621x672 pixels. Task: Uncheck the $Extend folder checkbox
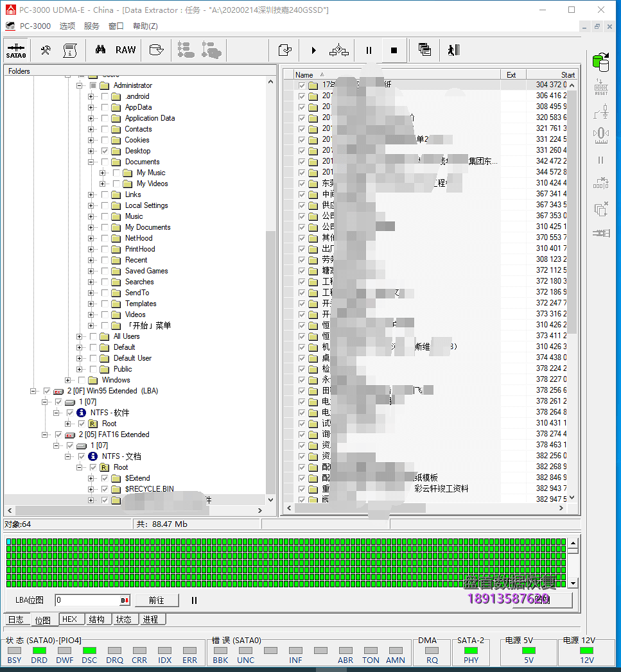click(105, 478)
